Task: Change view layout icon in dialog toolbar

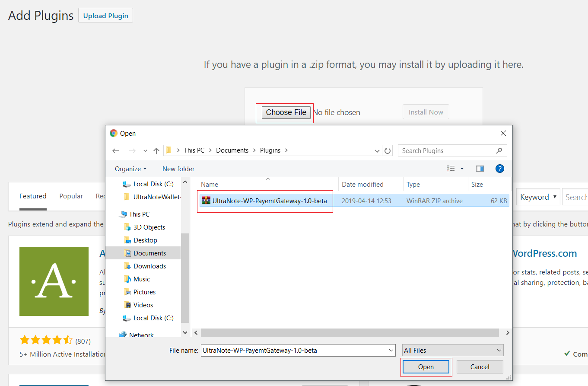Action: (451, 169)
